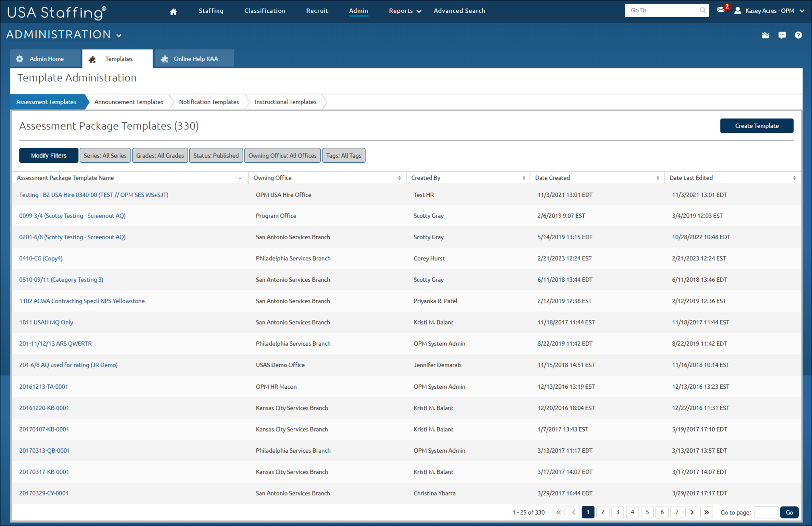Click the gear icon on Admin Home tab
This screenshot has width=812, height=526.
pyautogui.click(x=19, y=59)
